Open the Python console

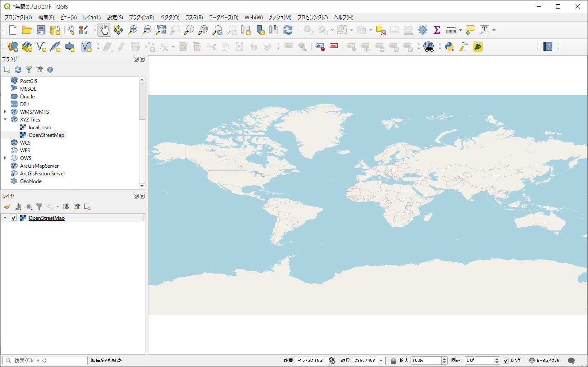(449, 47)
